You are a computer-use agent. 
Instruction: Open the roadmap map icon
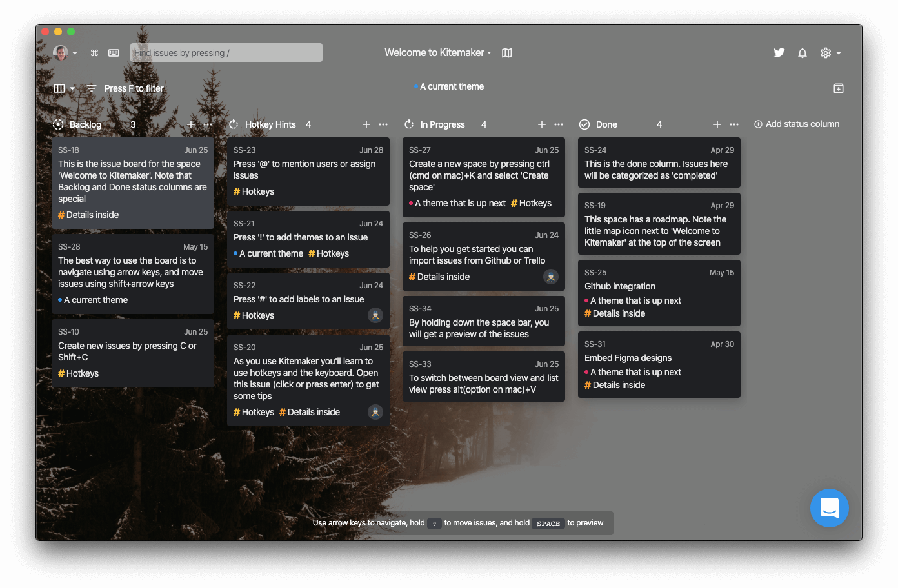[507, 53]
